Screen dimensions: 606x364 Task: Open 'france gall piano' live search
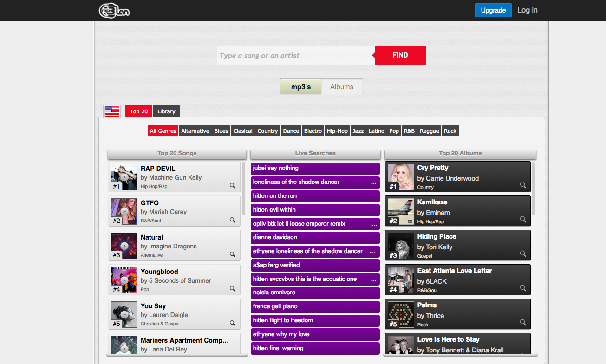click(315, 306)
